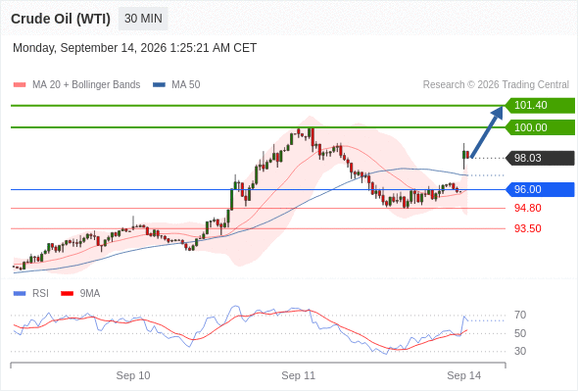Screen dimensions: 578x392
Task: Click the 98.03 current price tag
Action: pyautogui.click(x=540, y=158)
